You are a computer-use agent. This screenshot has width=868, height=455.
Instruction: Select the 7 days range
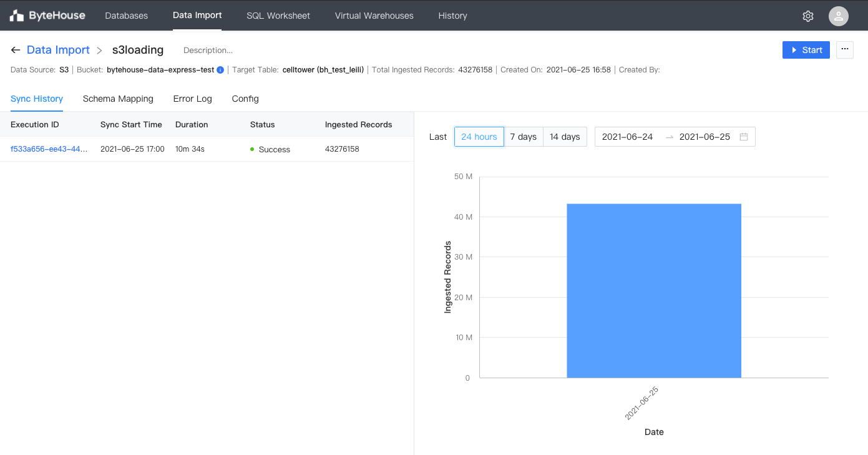524,137
